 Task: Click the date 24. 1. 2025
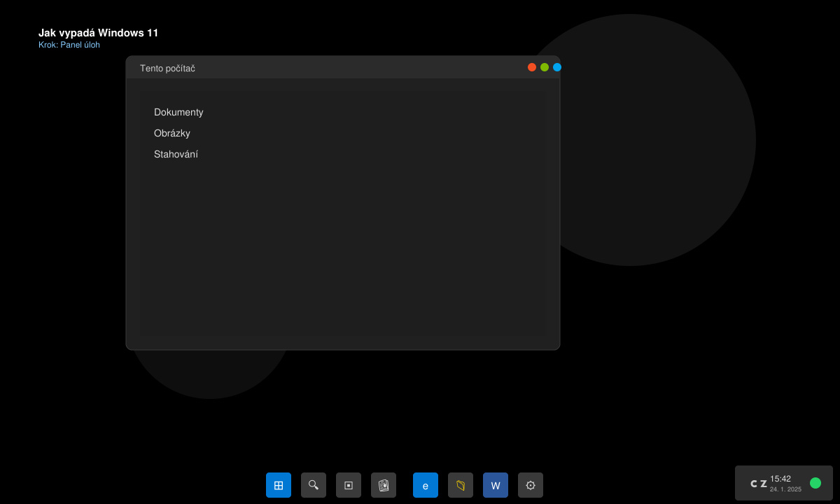(x=785, y=489)
